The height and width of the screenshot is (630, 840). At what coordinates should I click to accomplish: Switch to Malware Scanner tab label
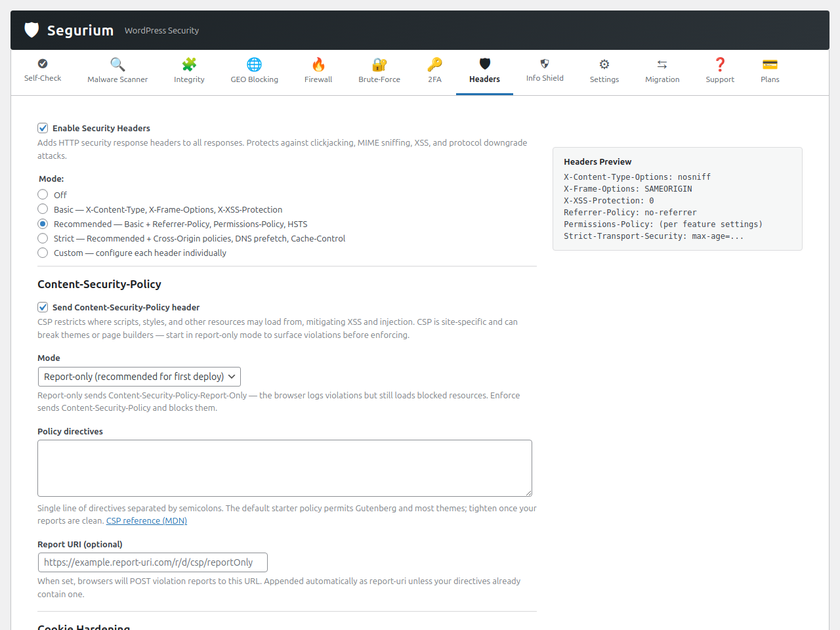[117, 79]
